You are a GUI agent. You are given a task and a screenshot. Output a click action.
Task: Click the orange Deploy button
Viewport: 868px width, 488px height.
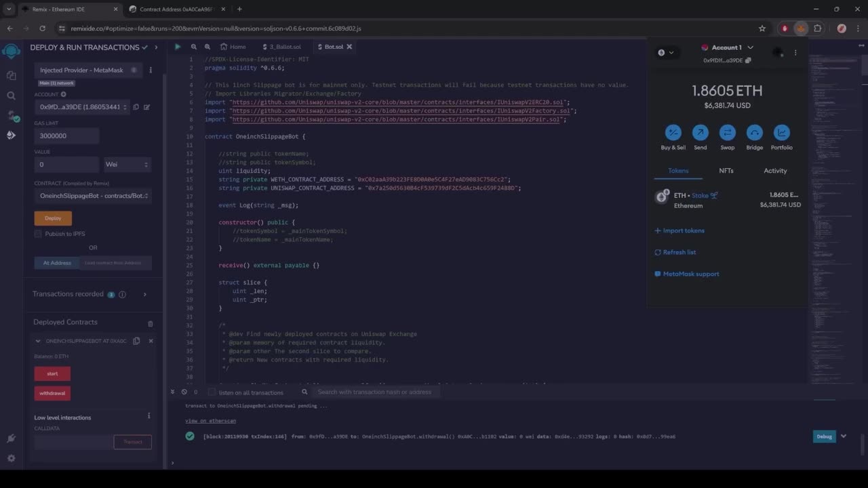click(53, 218)
